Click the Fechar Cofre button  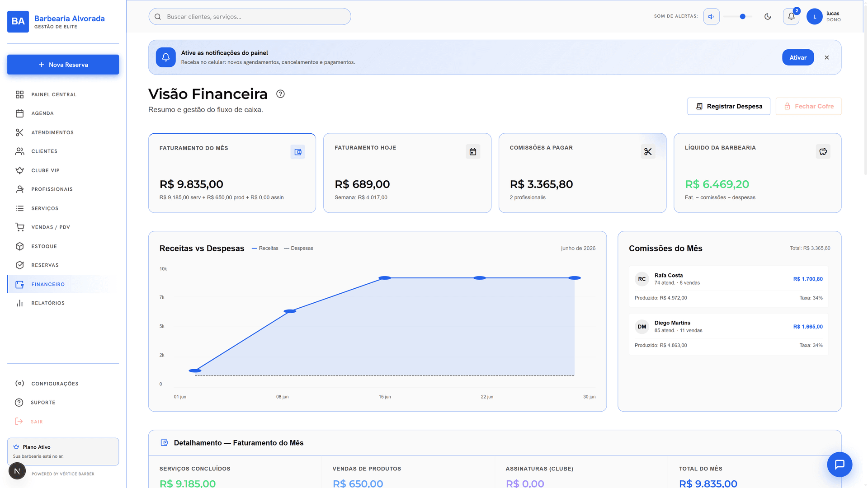pyautogui.click(x=808, y=106)
